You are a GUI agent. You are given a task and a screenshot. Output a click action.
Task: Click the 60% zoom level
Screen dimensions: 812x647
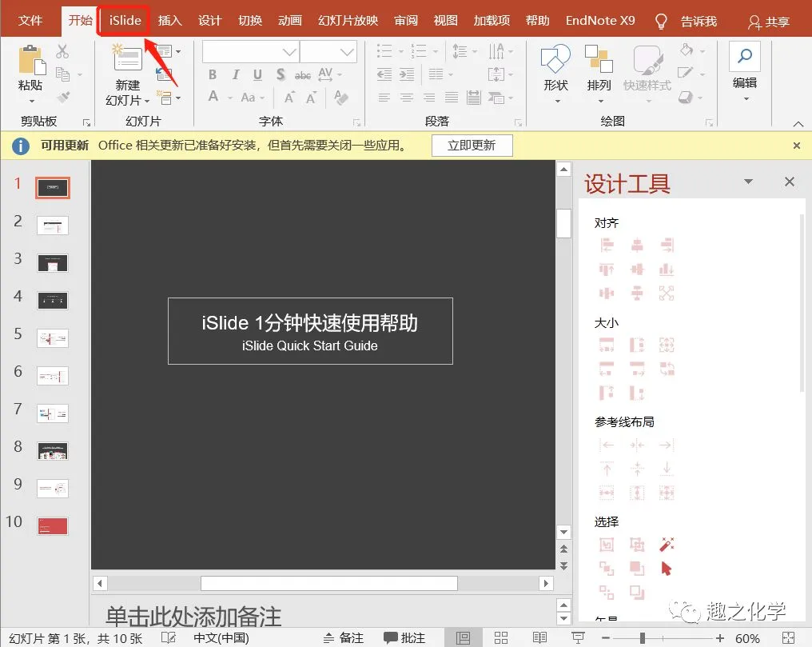point(748,638)
